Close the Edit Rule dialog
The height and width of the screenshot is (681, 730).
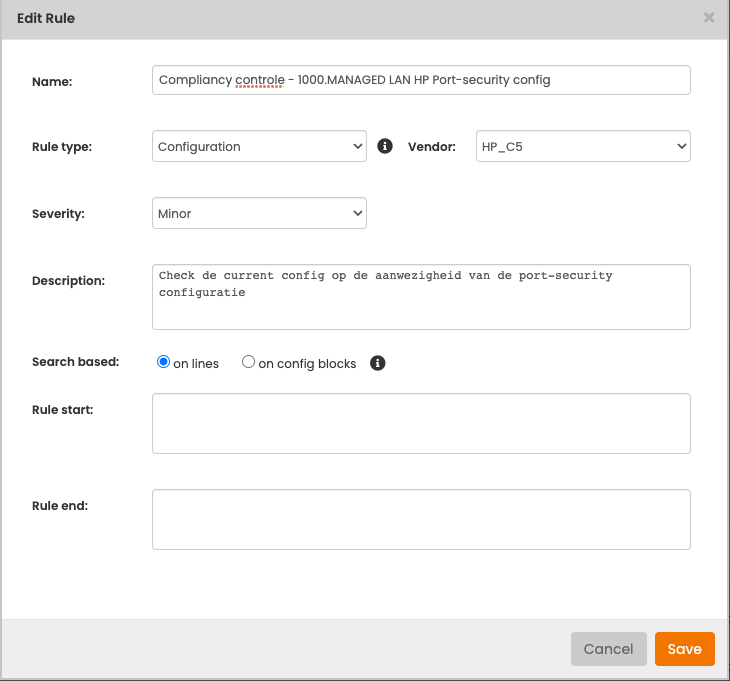click(709, 18)
